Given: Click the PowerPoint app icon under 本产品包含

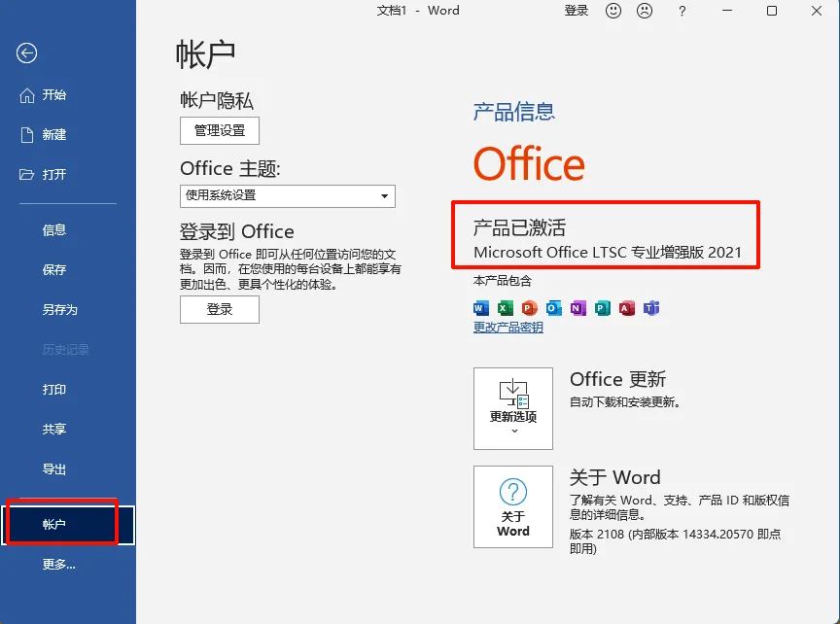Looking at the screenshot, I should (529, 308).
